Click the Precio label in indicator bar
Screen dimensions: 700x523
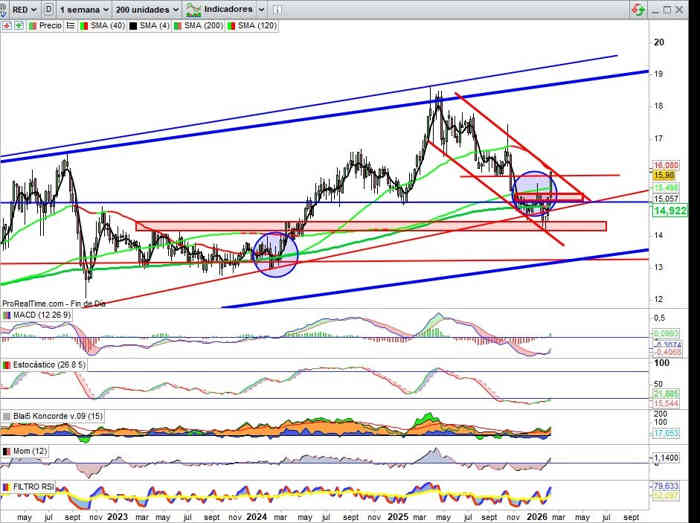click(x=49, y=25)
